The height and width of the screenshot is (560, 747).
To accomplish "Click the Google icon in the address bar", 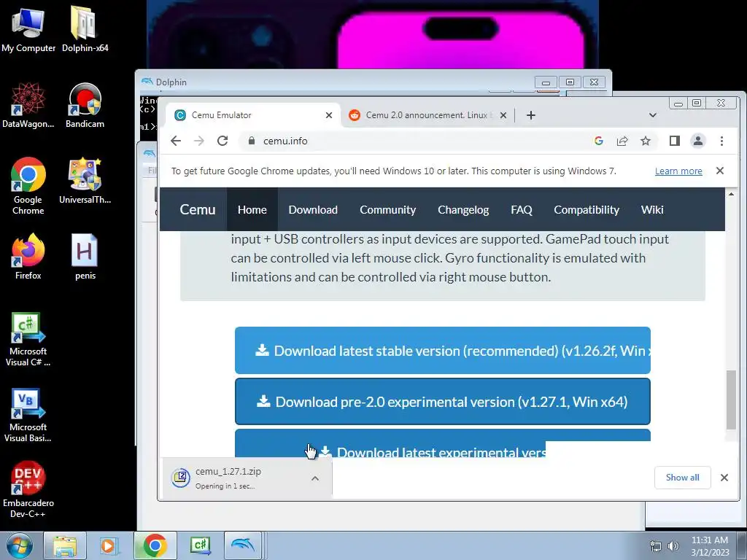I will pyautogui.click(x=599, y=141).
